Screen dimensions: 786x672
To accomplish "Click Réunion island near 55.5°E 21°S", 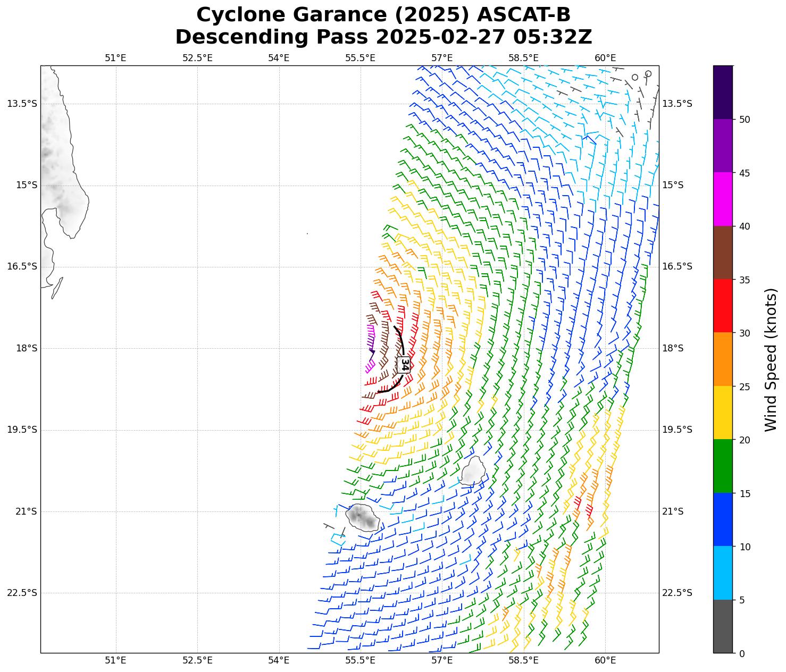I will point(363,517).
